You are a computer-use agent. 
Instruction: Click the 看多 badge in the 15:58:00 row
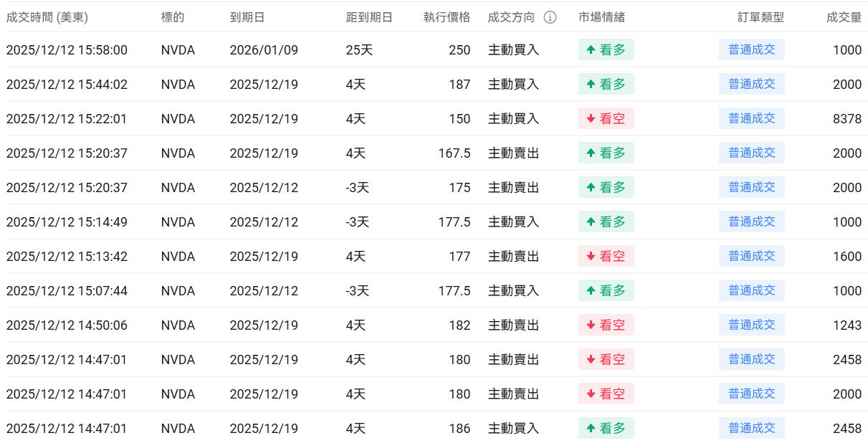click(x=606, y=50)
